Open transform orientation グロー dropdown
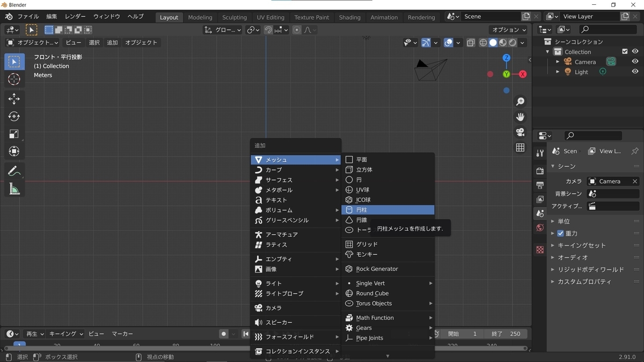This screenshot has width=644, height=362. coord(223,30)
